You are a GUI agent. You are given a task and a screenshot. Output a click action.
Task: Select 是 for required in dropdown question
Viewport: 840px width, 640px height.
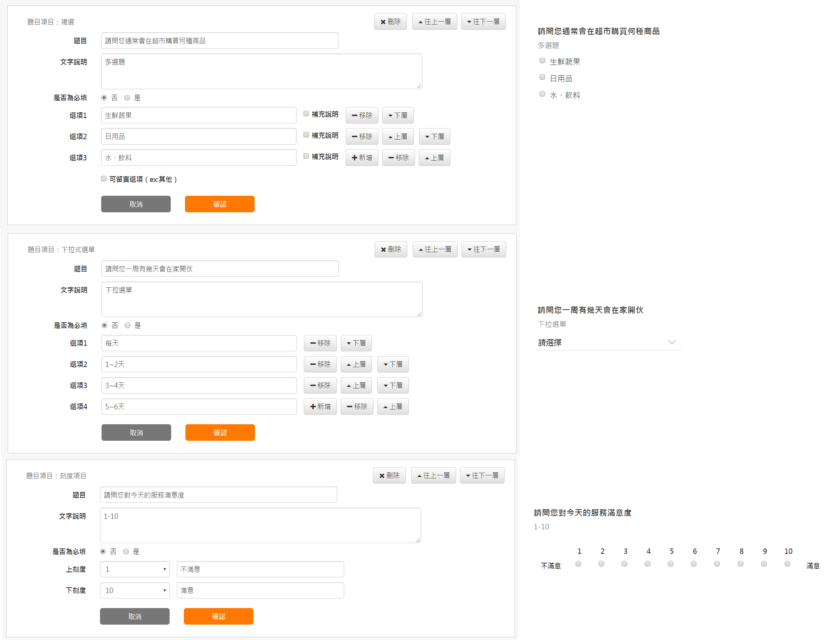(x=128, y=325)
